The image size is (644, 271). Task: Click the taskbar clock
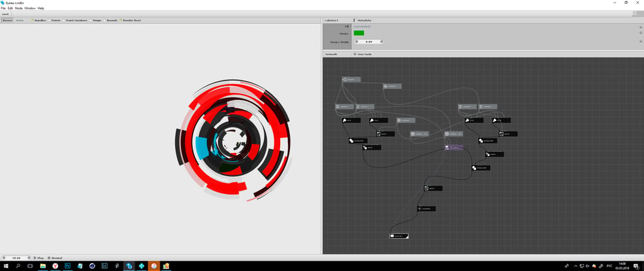coord(622,266)
